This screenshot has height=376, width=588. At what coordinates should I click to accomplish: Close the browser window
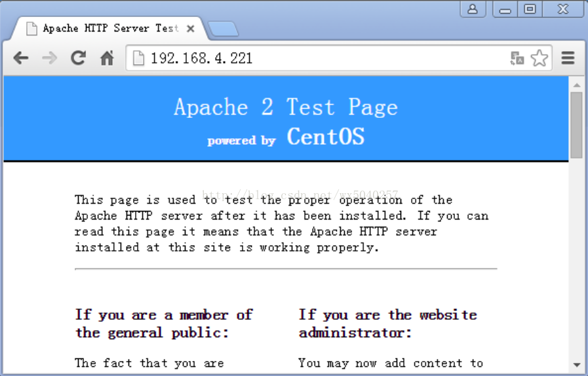coord(563,9)
